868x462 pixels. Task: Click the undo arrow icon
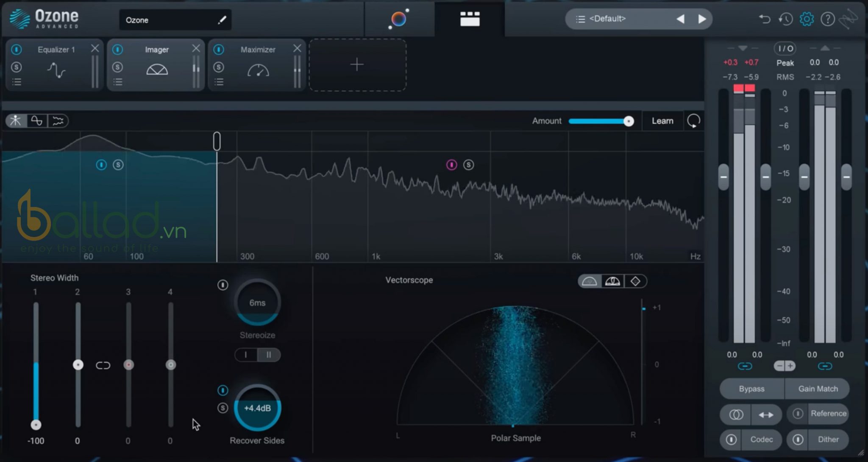point(764,19)
